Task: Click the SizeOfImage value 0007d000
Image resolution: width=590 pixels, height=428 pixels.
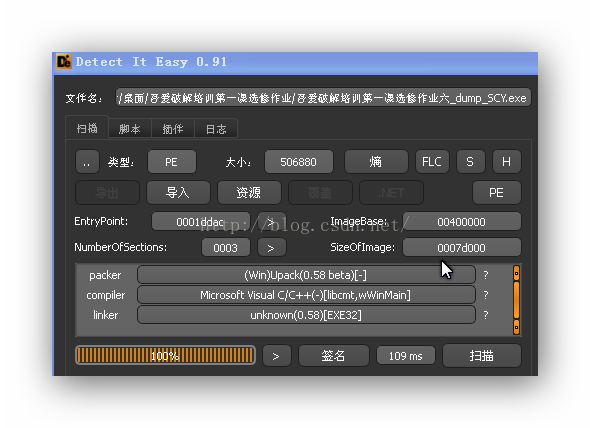Action: tap(462, 248)
